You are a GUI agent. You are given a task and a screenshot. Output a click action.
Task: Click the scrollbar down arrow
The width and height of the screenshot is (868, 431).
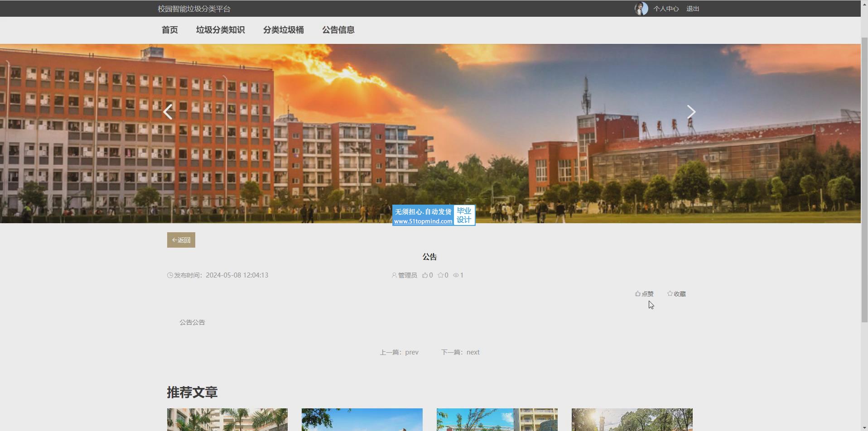[864, 427]
